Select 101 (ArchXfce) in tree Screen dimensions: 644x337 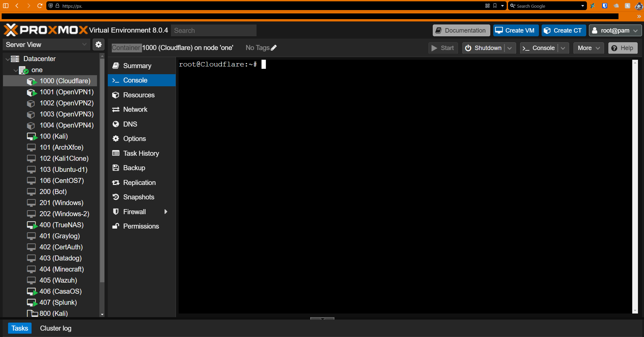coord(50,147)
